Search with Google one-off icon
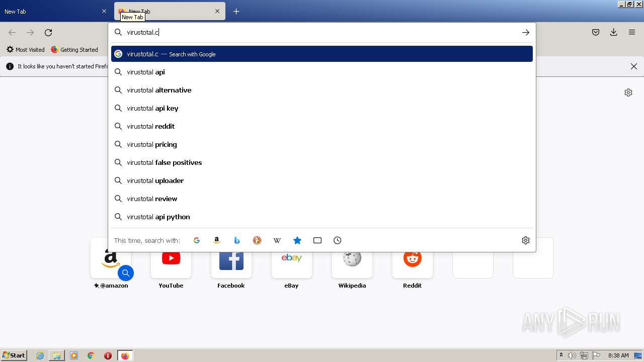 [197, 240]
